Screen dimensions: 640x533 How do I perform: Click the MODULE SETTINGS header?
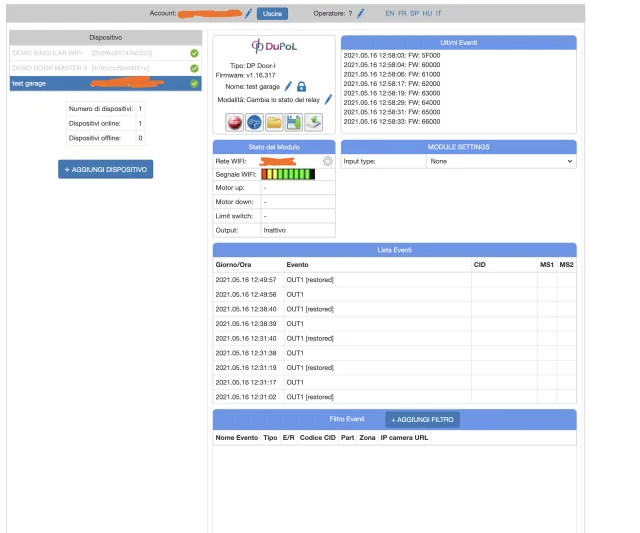(459, 147)
